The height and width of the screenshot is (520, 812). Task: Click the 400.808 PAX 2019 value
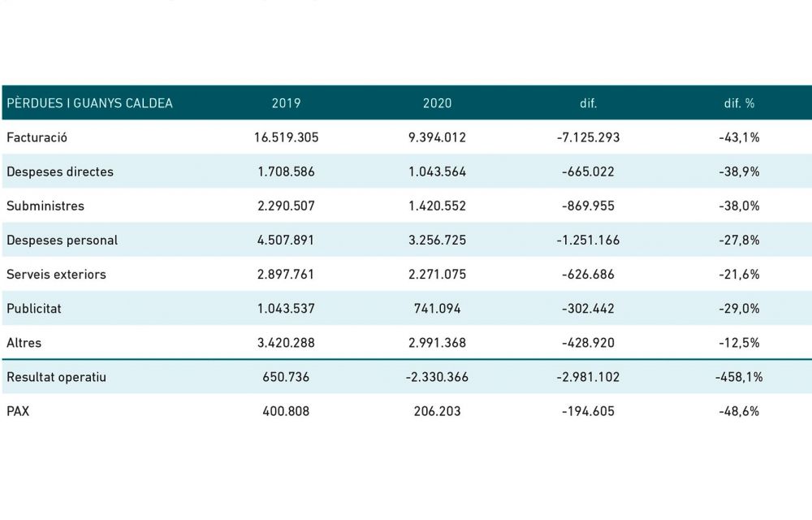[x=286, y=411]
